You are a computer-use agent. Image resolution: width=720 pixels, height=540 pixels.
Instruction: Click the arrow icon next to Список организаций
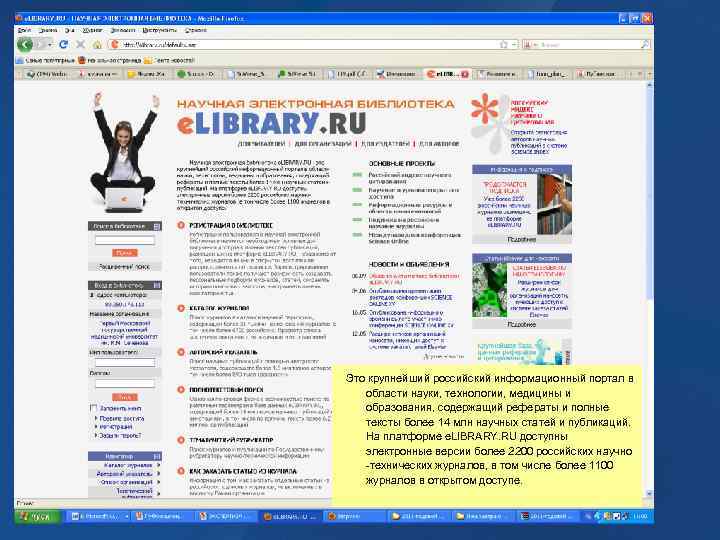point(158,482)
